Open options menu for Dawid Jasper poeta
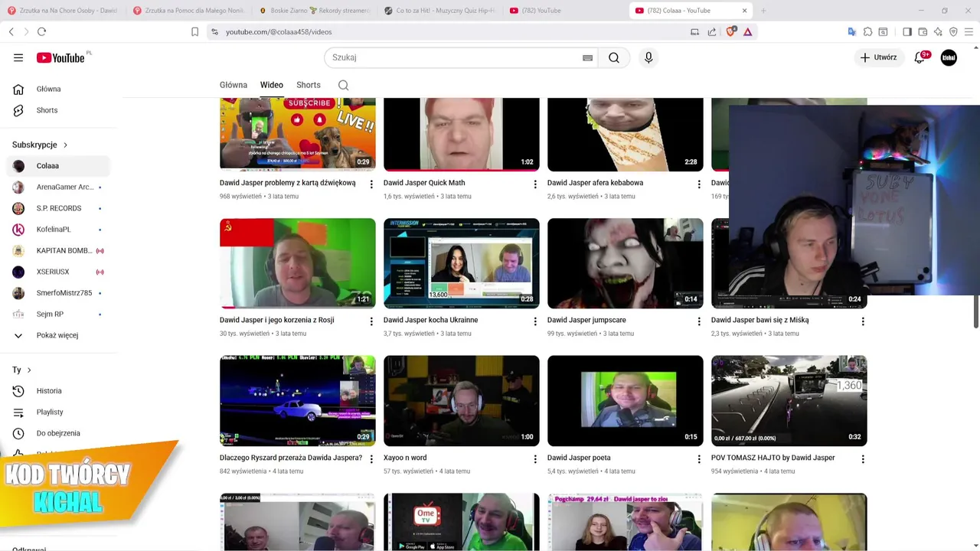Image resolution: width=980 pixels, height=551 pixels. pyautogui.click(x=699, y=459)
